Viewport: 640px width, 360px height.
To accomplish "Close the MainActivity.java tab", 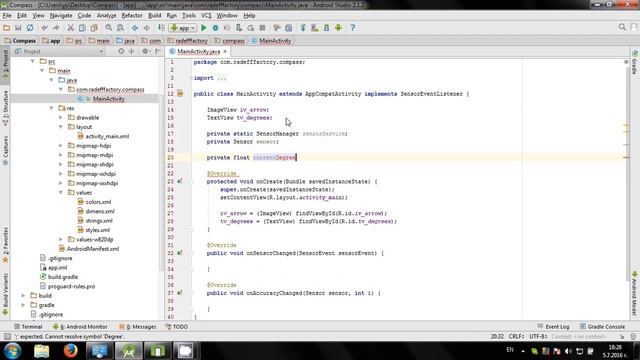I will 225,51.
